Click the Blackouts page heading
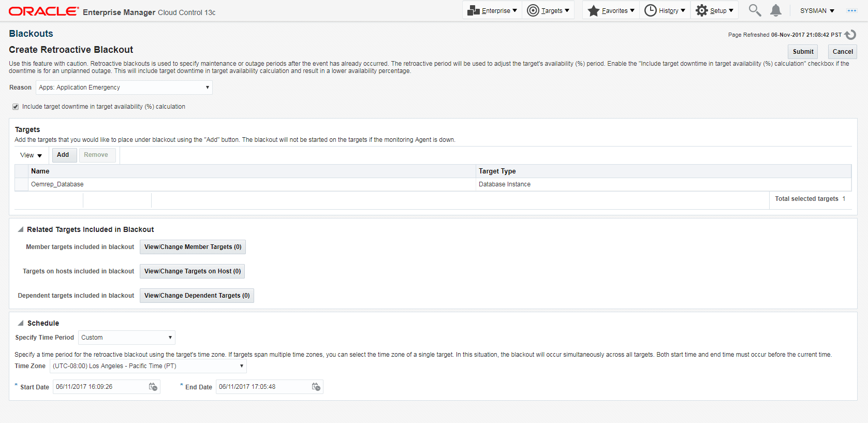The width and height of the screenshot is (868, 423). coord(31,34)
